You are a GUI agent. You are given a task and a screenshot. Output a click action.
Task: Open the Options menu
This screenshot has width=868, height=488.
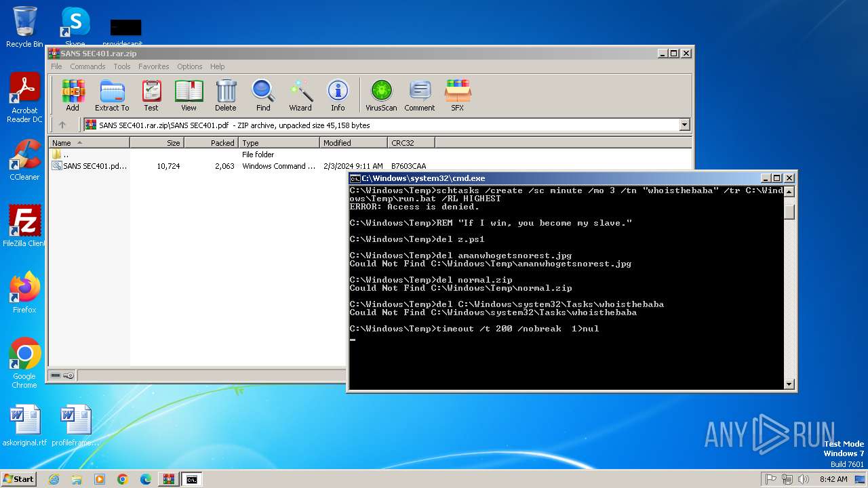pos(190,66)
